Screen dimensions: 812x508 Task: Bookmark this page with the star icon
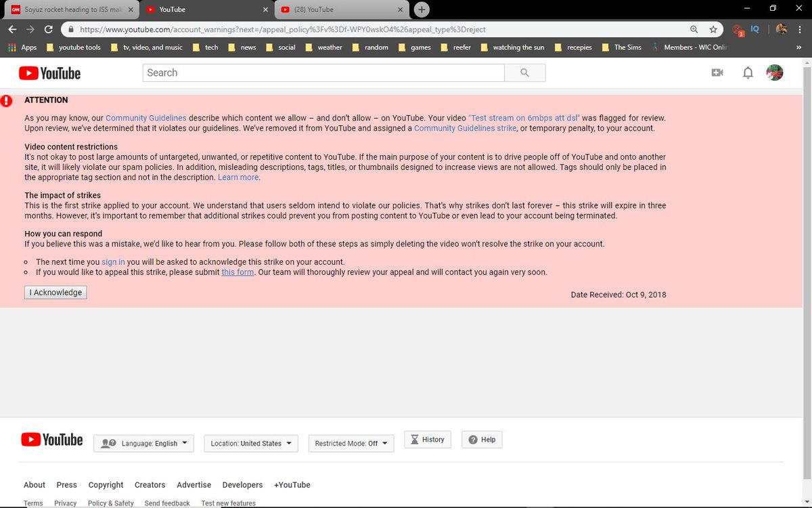[713, 30]
